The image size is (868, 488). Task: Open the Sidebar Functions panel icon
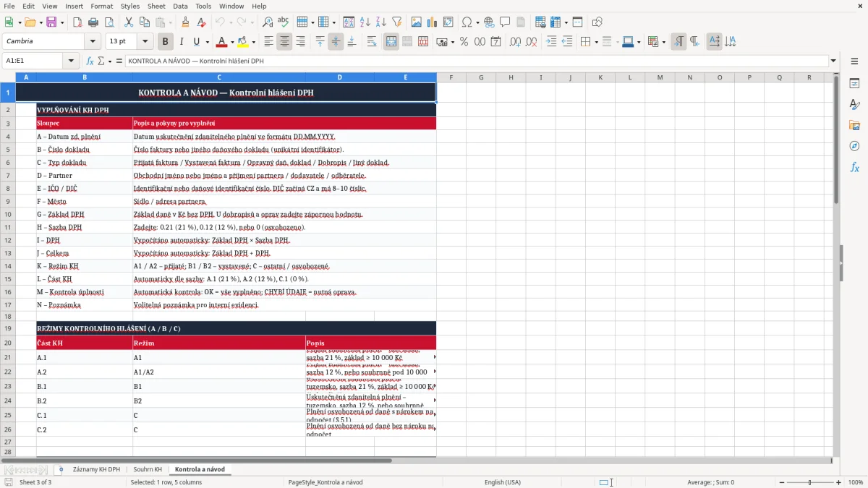[854, 167]
